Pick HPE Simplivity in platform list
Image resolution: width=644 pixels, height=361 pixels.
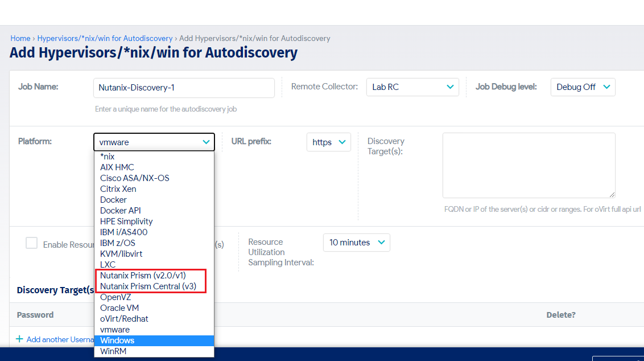[154, 221]
